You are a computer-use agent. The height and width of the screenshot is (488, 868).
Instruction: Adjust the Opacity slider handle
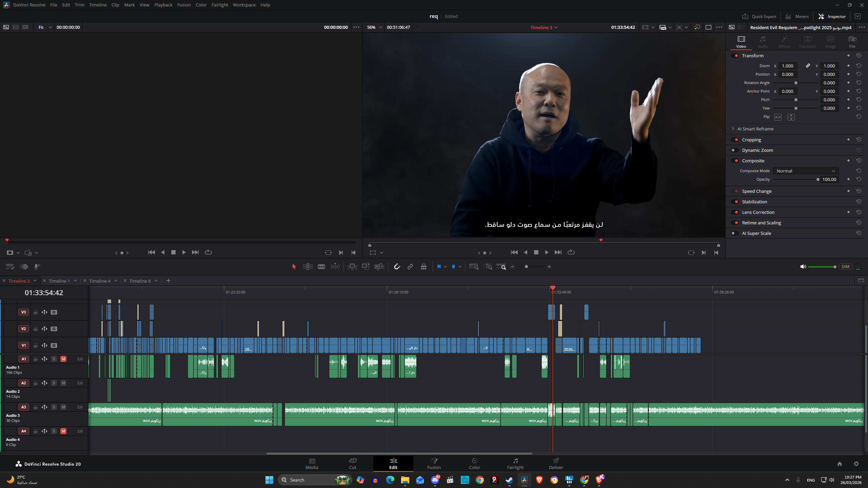818,179
